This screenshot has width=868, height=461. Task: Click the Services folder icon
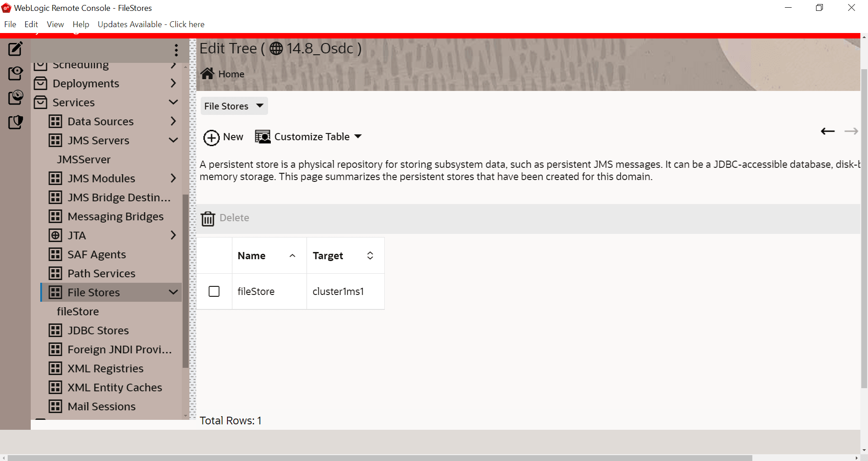[41, 102]
